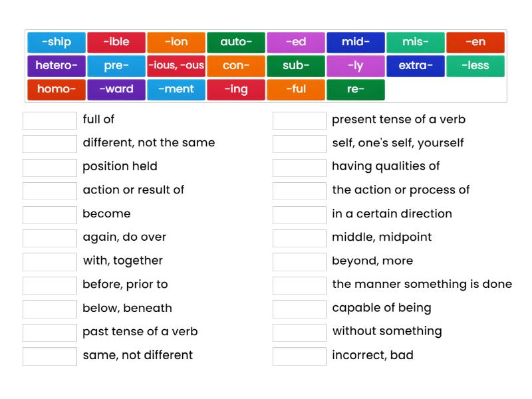Select the "mid-" prefix tile

(355, 41)
